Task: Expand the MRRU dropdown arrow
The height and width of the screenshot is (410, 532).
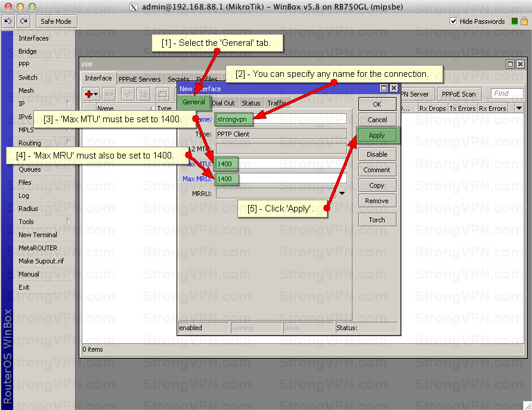Action: pos(342,193)
